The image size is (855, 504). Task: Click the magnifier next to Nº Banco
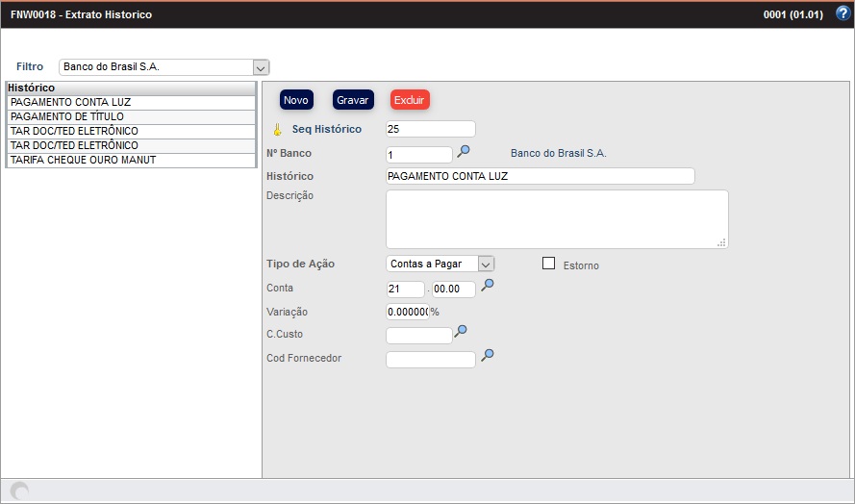(464, 152)
